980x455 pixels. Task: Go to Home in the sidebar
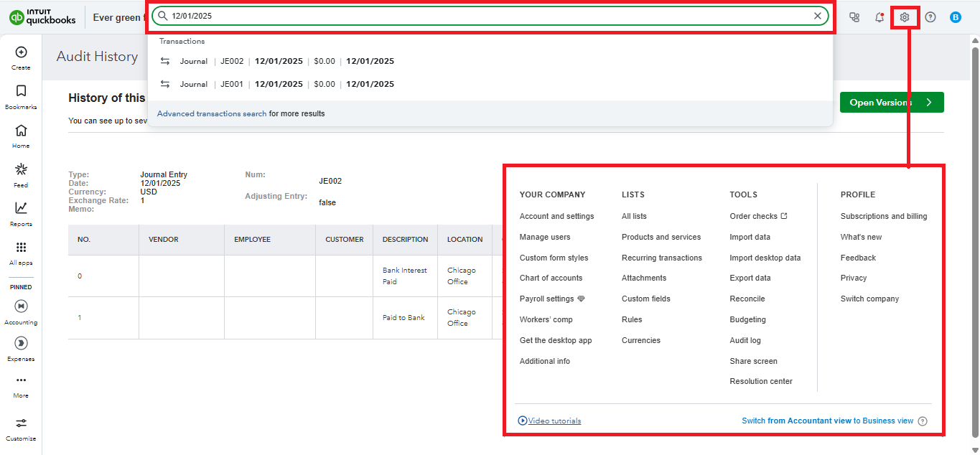pos(21,135)
